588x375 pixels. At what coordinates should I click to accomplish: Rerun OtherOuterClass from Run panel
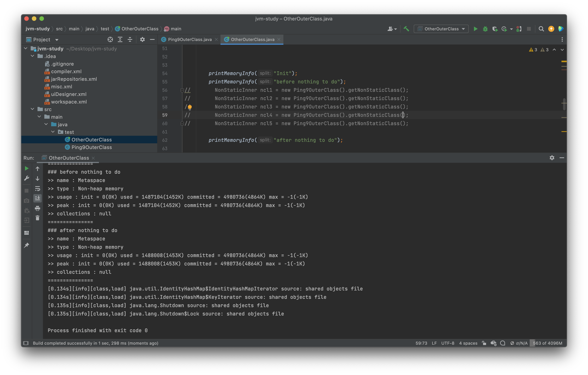(27, 168)
